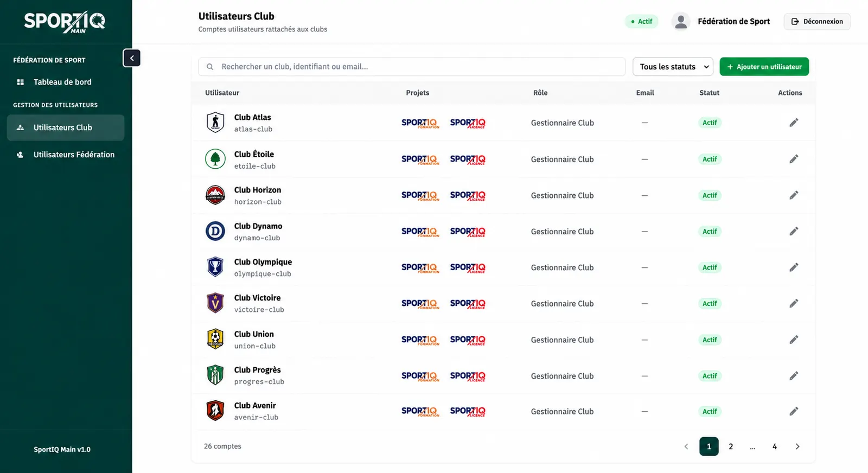Click the Statut column header

pyautogui.click(x=709, y=93)
